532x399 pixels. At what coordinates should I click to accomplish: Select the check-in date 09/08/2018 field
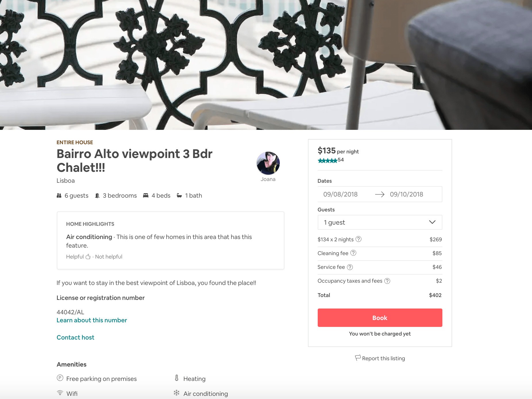pos(340,194)
